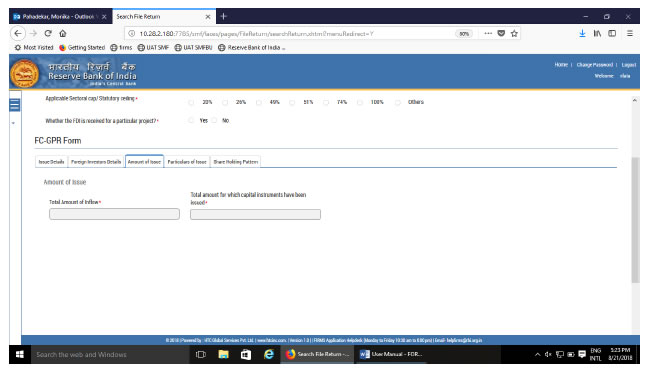Open the page actions three-dot menu

point(488,34)
